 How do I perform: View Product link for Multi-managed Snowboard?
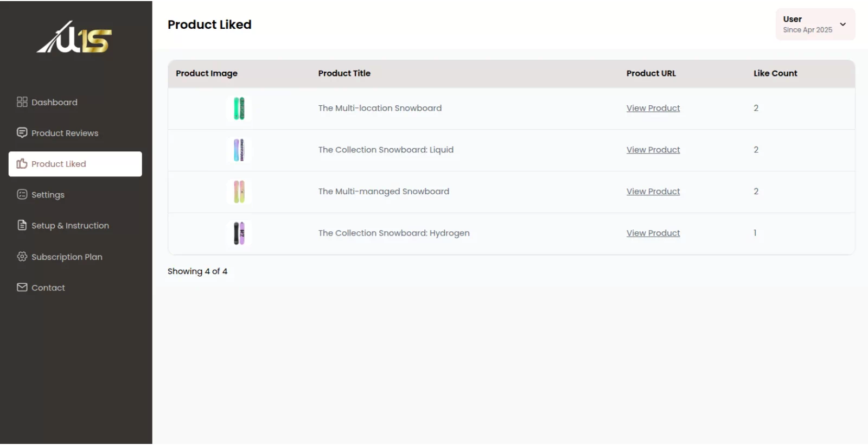pyautogui.click(x=653, y=192)
